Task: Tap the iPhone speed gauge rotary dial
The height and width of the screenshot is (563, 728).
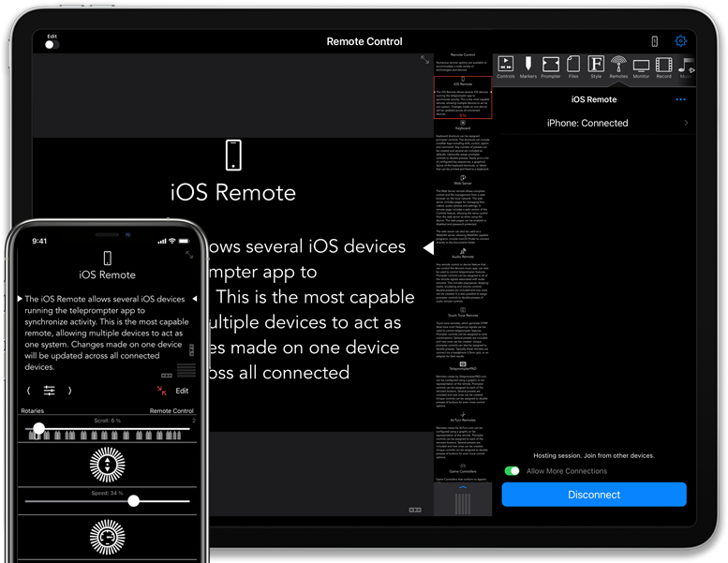Action: click(107, 537)
